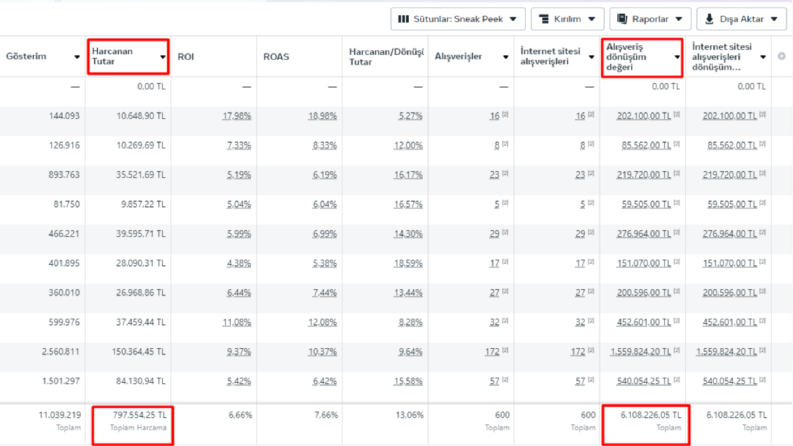Select the Harcanan Tutar cell 150.364,45 TL

point(139,351)
